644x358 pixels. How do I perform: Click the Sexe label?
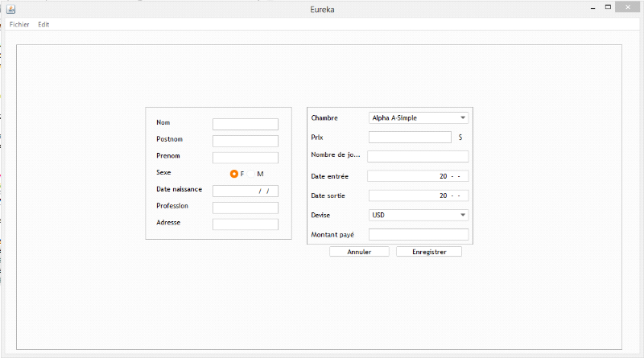point(163,172)
